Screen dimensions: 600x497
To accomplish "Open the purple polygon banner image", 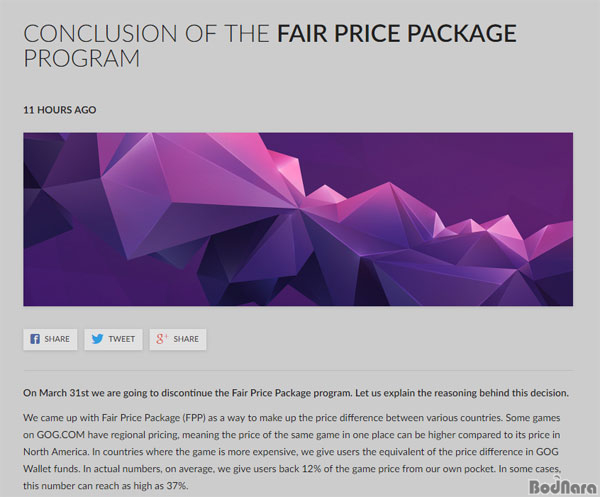I will tap(298, 219).
